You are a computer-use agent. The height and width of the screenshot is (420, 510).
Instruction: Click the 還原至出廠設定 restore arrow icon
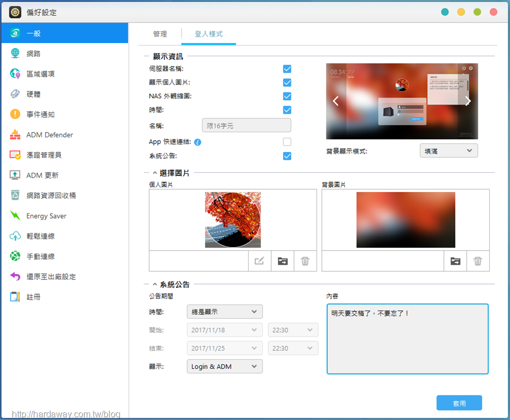point(15,277)
